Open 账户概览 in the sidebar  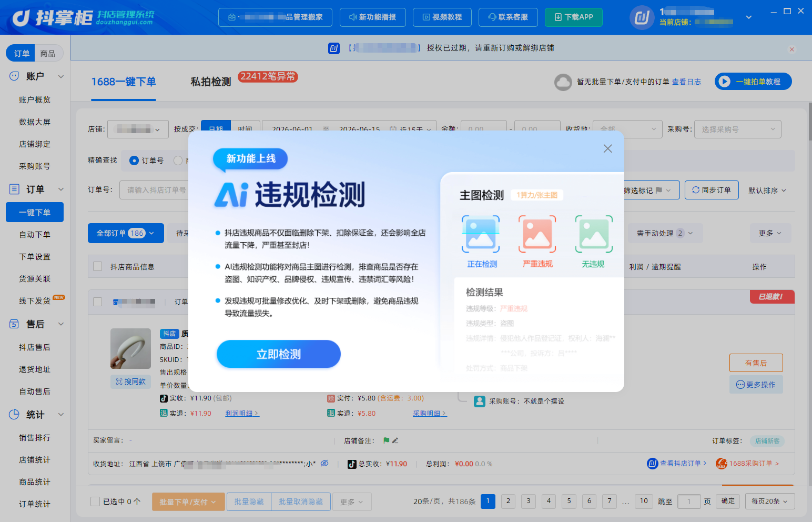tap(35, 100)
